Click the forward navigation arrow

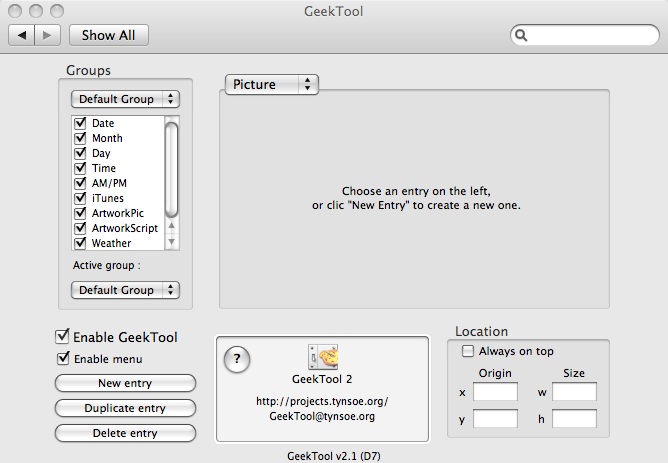point(47,35)
